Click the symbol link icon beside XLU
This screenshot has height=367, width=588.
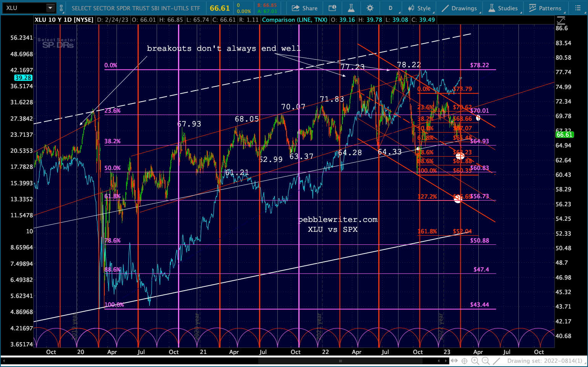click(x=61, y=8)
